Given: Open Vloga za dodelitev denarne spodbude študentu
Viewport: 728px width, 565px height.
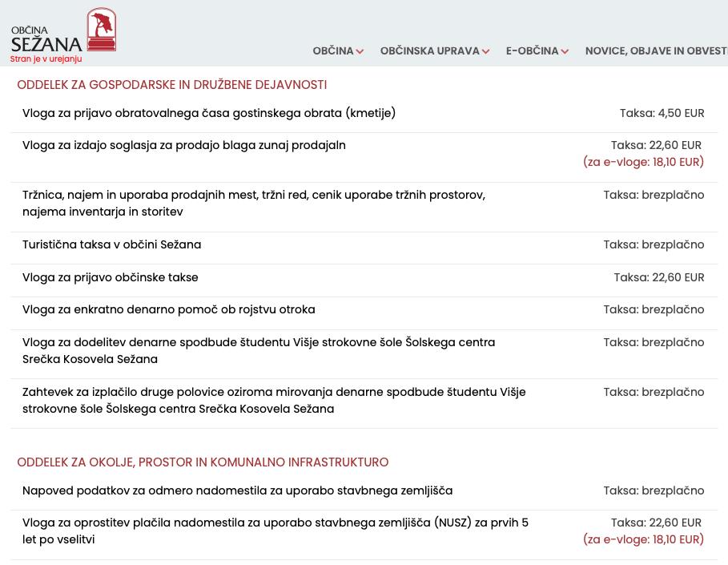Looking at the screenshot, I should point(259,350).
